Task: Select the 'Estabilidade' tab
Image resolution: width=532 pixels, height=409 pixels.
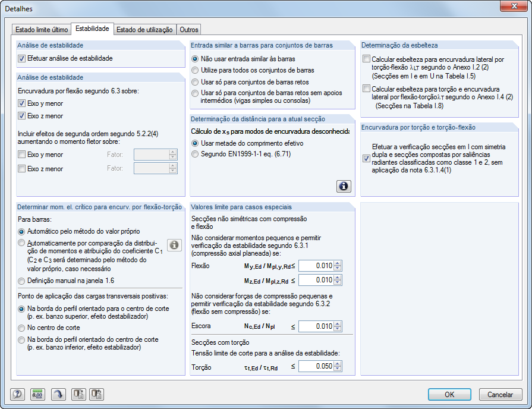Action: (x=92, y=29)
